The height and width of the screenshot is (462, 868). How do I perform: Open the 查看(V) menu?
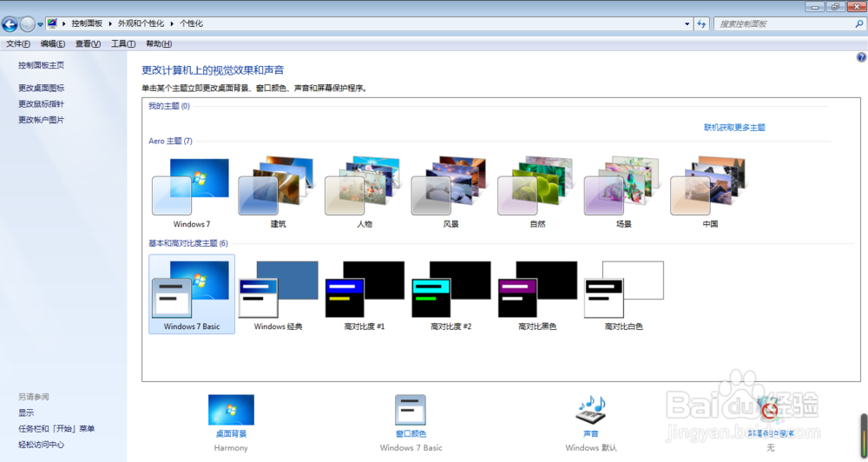88,43
